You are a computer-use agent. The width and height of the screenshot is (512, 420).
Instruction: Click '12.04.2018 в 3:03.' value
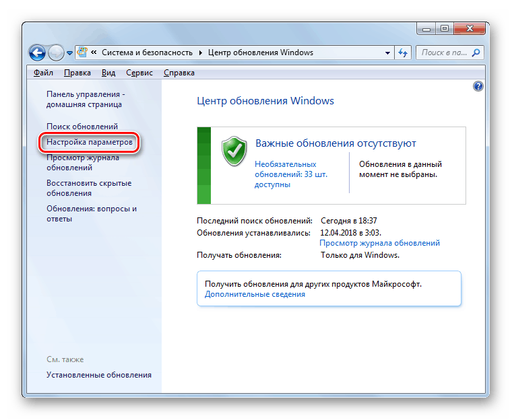(351, 233)
